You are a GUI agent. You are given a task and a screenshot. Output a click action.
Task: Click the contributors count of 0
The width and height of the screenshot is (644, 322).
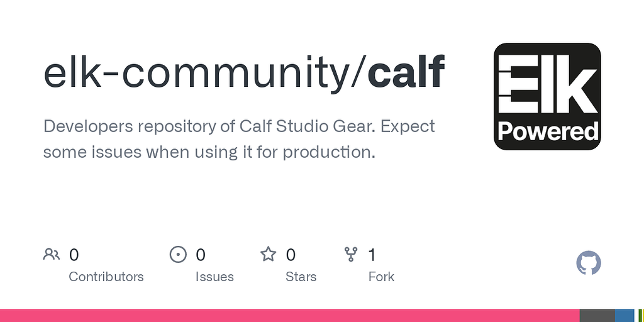point(74,255)
